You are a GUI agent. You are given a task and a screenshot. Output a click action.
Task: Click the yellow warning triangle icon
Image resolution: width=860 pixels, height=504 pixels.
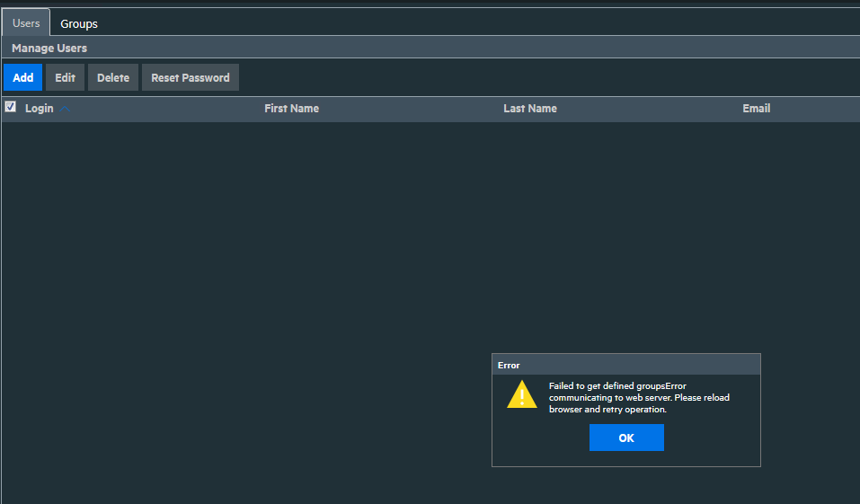tap(521, 395)
